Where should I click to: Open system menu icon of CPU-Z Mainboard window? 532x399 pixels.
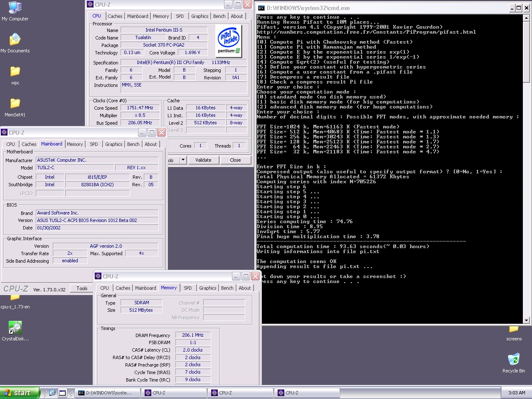tap(5, 132)
